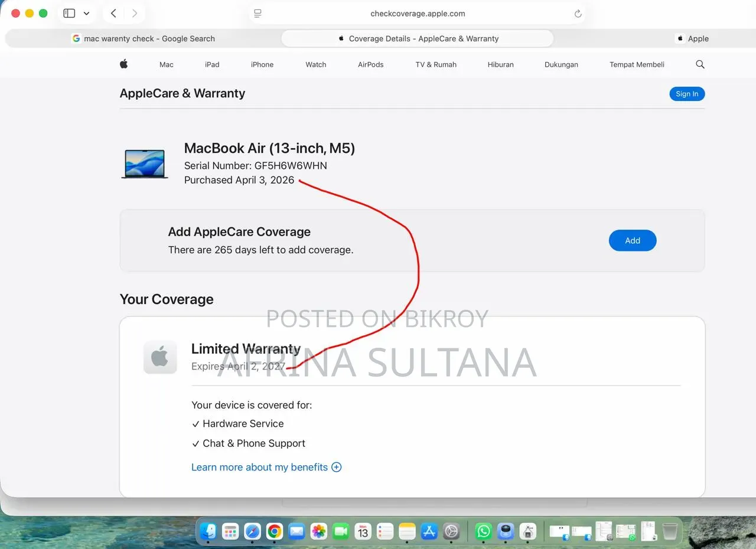Open the Hiburan navigation item
The height and width of the screenshot is (549, 756).
(501, 64)
